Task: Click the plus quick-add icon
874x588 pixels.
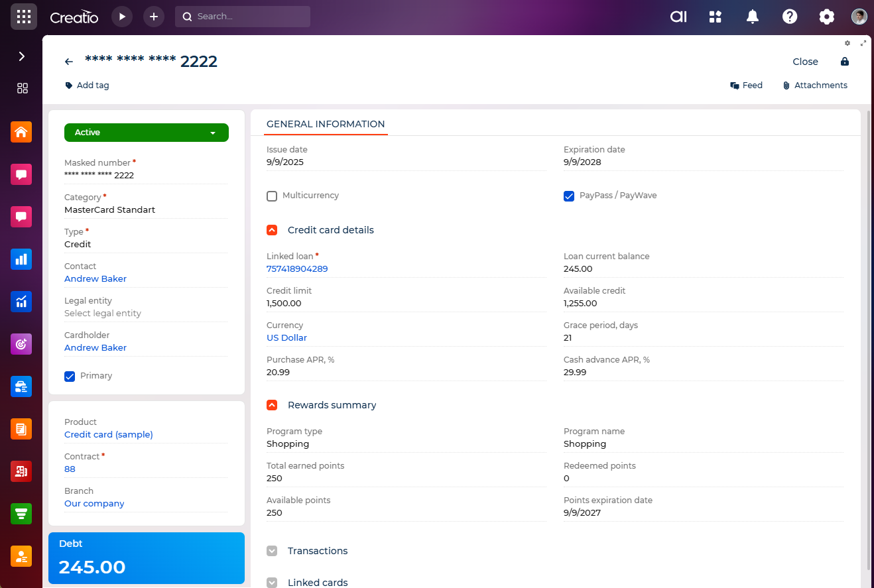Action: [x=154, y=17]
